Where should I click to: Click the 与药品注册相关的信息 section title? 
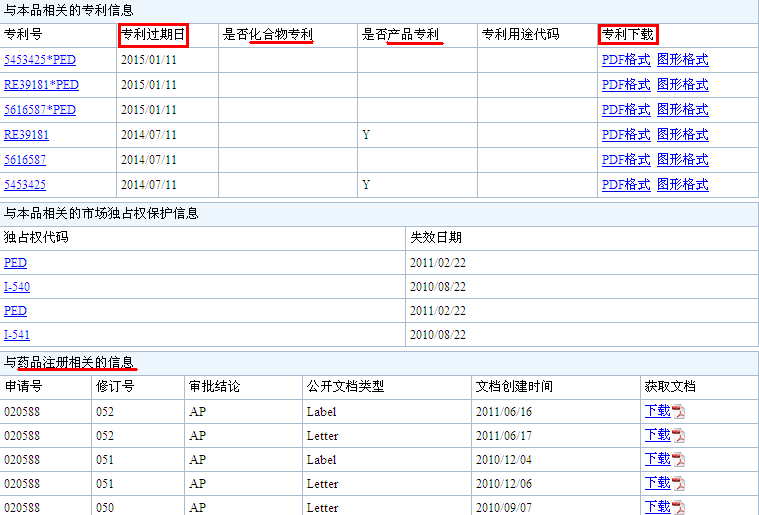[69, 363]
